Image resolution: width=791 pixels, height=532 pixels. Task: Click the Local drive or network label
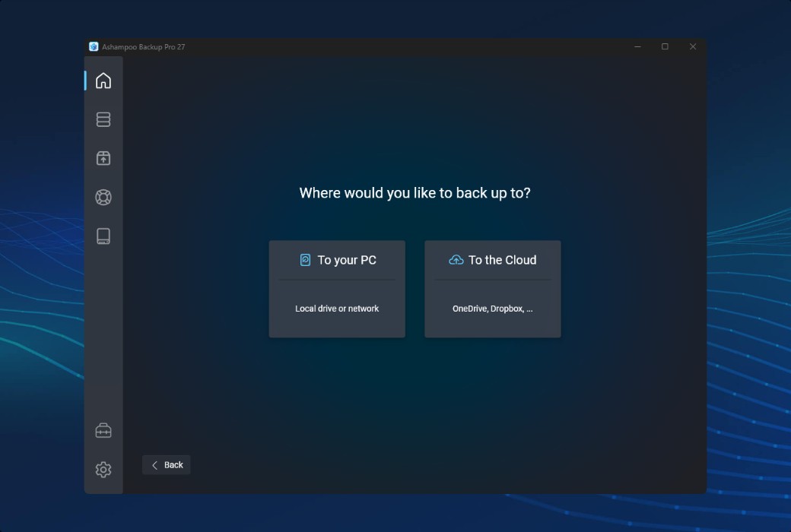click(x=336, y=308)
